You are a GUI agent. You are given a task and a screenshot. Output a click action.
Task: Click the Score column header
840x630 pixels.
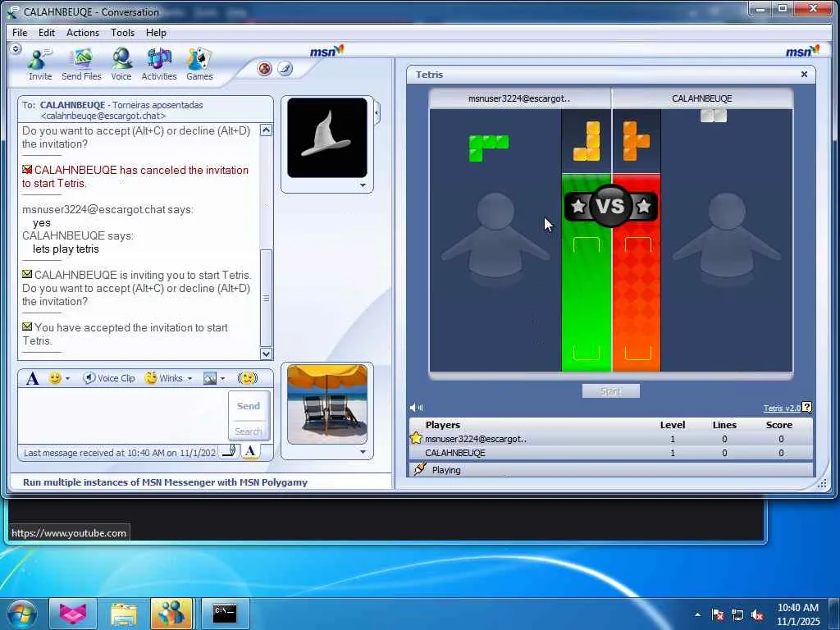pos(779,425)
